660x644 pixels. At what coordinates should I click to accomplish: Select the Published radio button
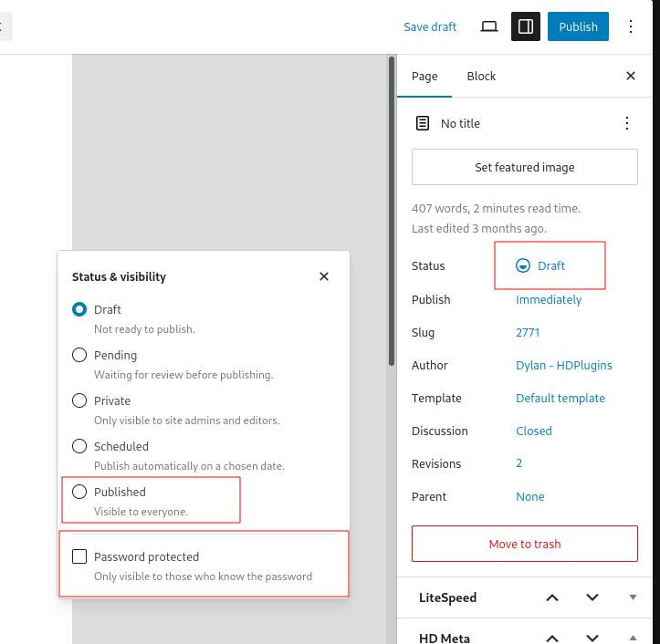(79, 492)
